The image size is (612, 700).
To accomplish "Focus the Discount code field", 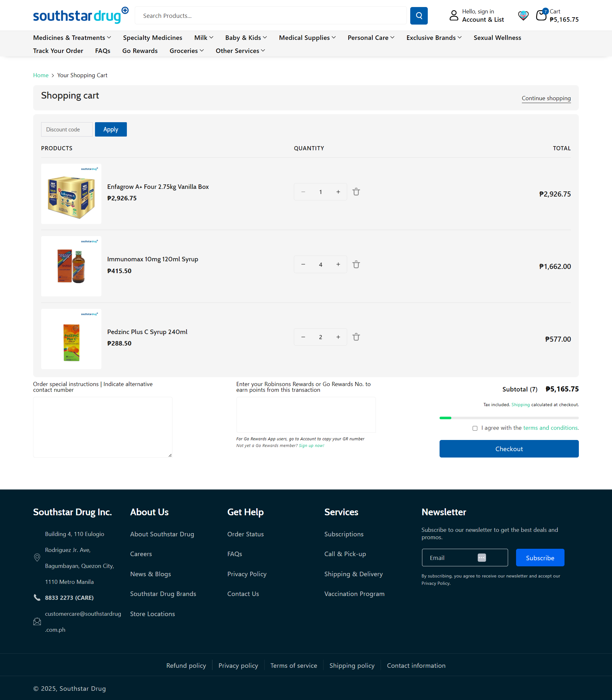I will coord(67,130).
